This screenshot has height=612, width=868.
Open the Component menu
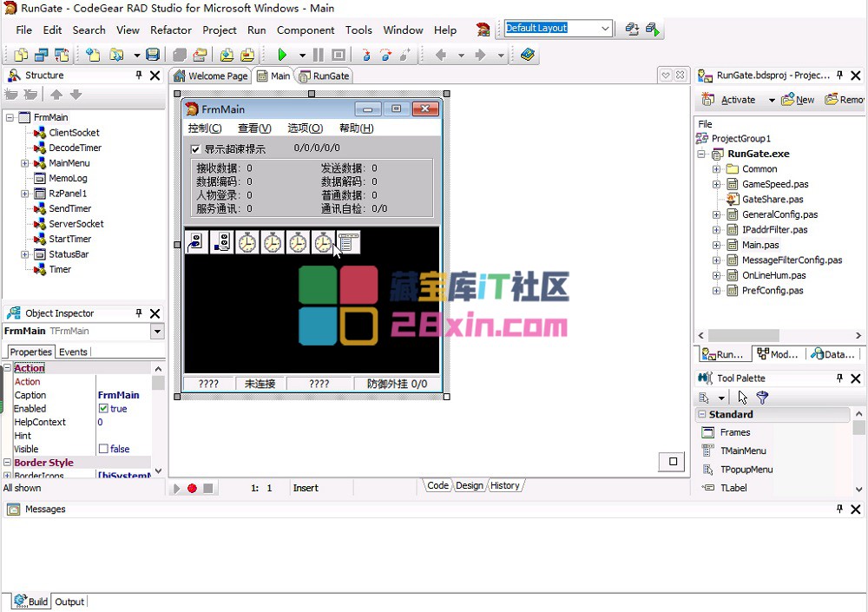coord(306,30)
